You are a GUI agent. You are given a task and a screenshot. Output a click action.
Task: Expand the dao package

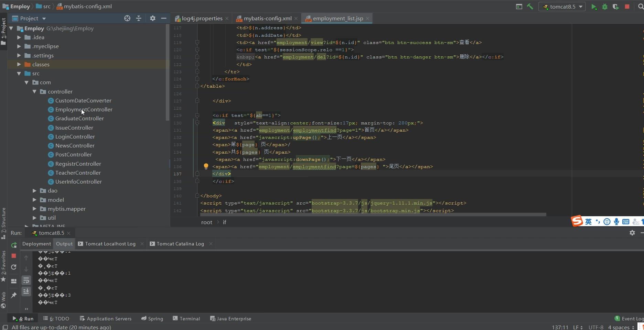tap(34, 190)
